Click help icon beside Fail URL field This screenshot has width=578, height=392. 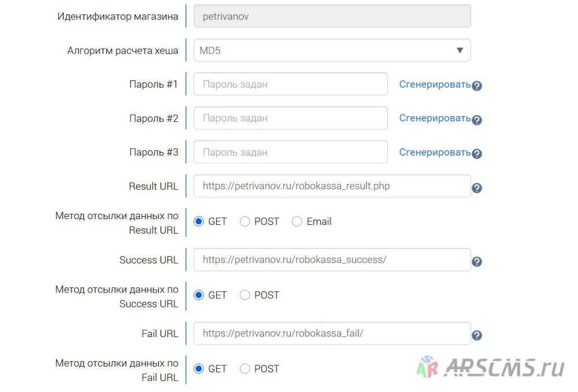tap(477, 335)
